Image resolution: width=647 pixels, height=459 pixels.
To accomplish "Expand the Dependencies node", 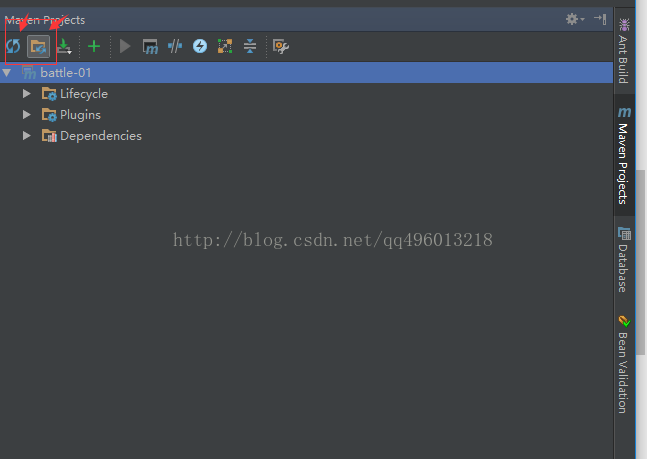I will pos(27,135).
